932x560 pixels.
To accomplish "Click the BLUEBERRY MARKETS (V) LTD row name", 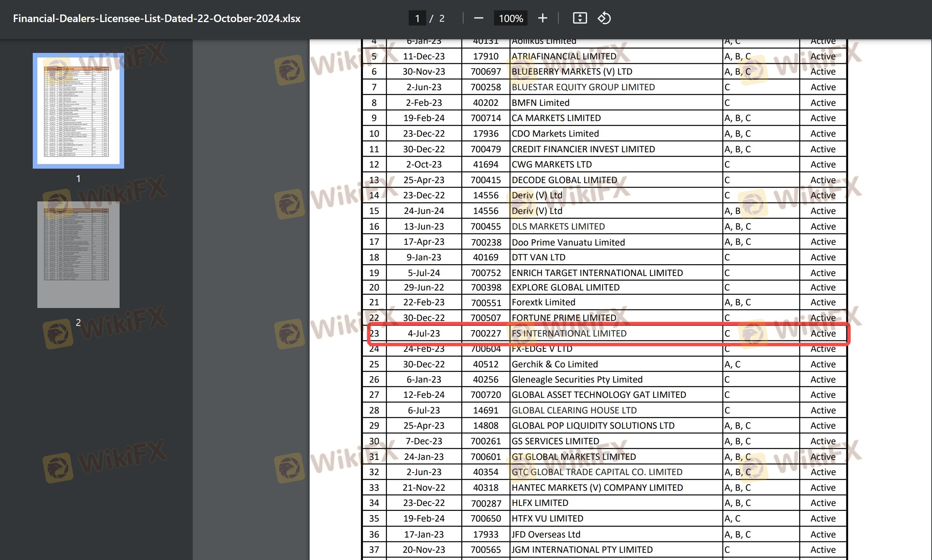I will coord(572,72).
